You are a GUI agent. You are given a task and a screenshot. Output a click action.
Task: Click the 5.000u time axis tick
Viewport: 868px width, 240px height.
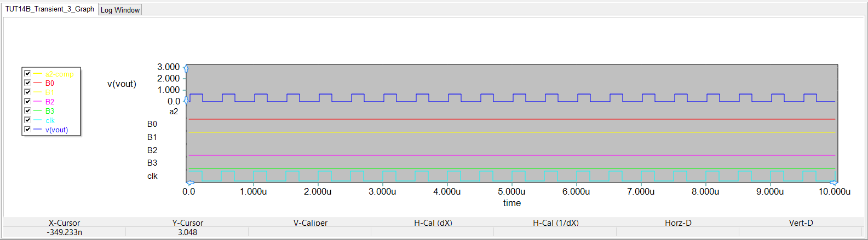(511, 191)
